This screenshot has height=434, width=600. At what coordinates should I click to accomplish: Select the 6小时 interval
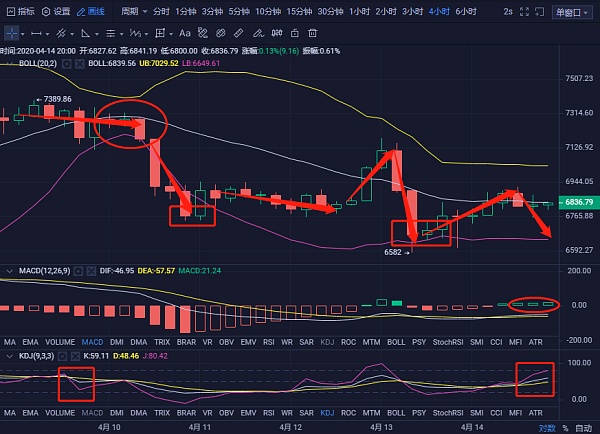pyautogui.click(x=466, y=12)
